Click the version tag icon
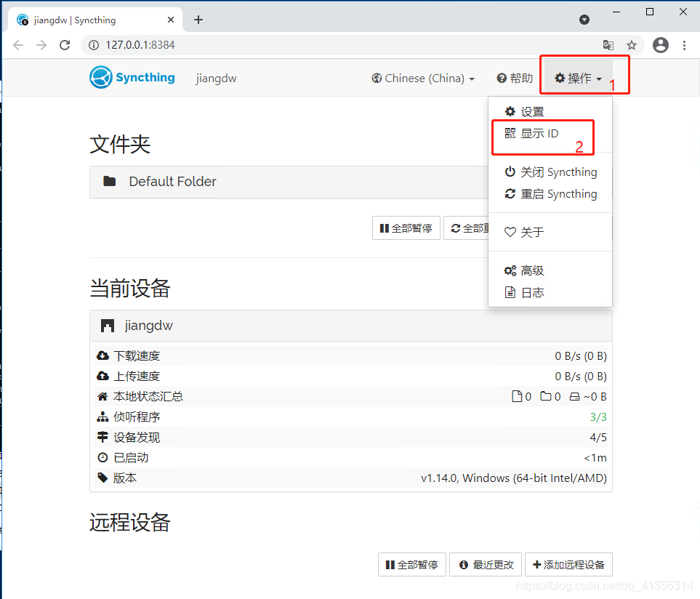 [x=102, y=478]
